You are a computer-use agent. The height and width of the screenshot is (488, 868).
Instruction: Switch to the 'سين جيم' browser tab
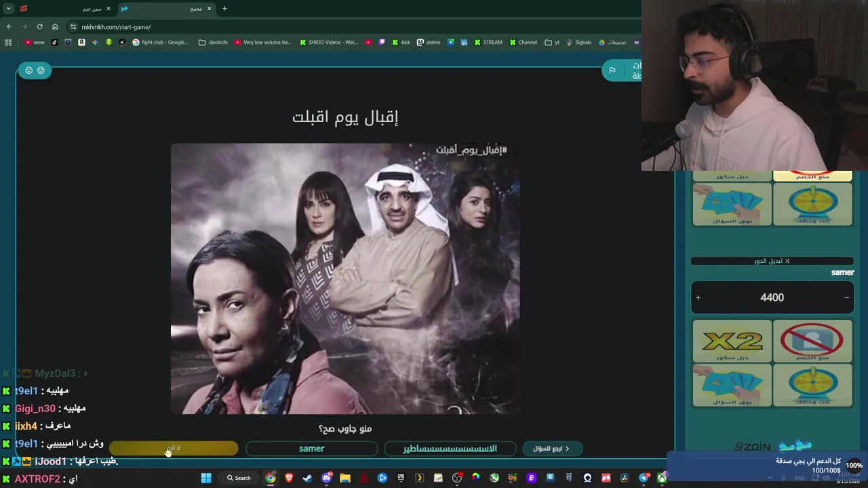[x=65, y=9]
